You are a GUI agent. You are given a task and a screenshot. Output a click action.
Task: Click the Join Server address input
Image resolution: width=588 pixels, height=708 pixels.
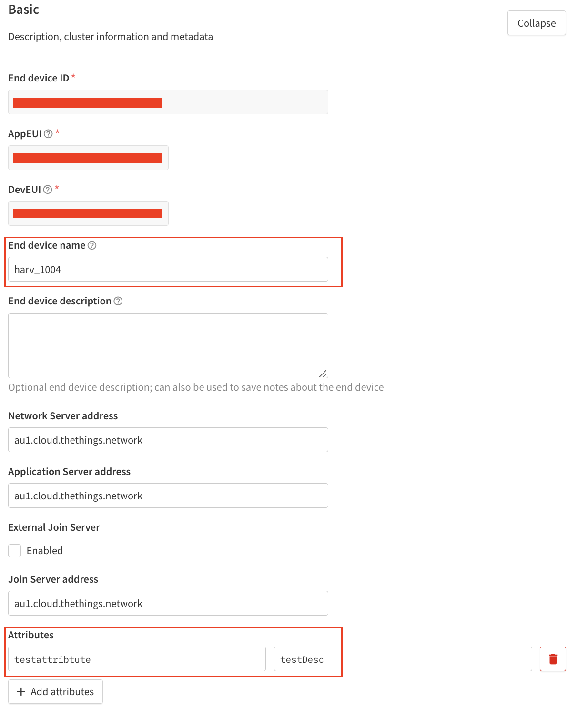click(168, 603)
